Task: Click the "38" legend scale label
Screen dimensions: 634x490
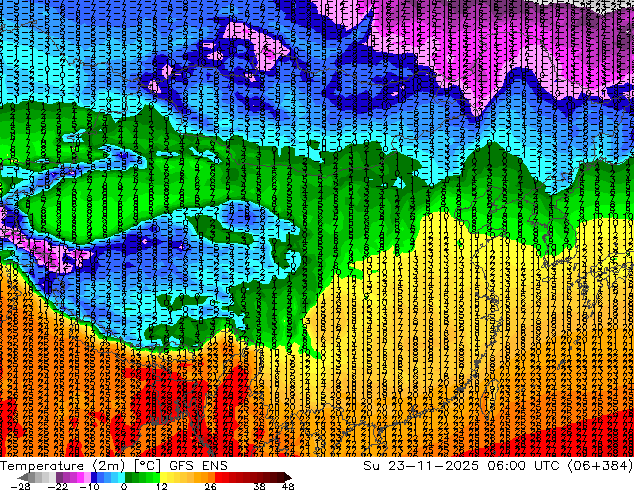Action: 259,486
